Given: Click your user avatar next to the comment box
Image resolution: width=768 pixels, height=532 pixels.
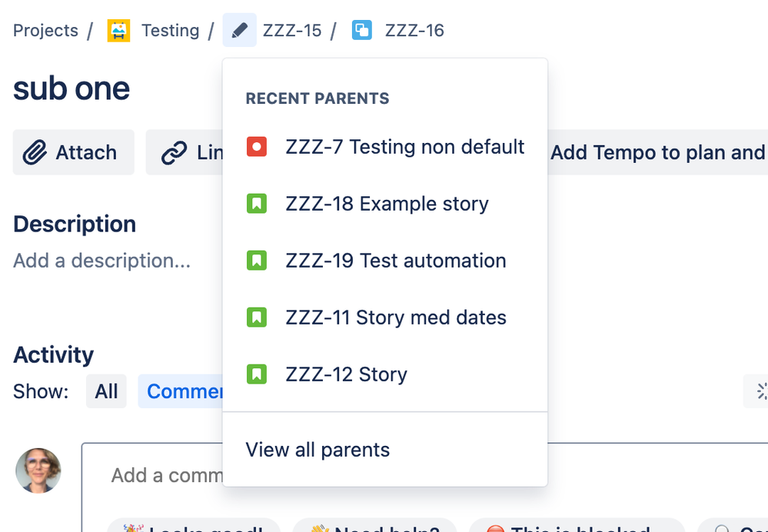Looking at the screenshot, I should pos(38,470).
